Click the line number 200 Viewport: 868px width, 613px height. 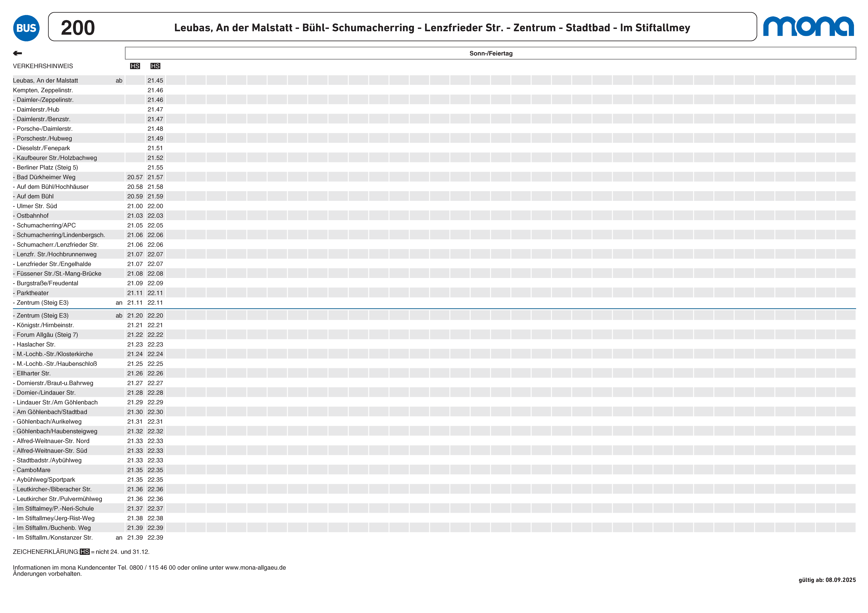click(x=78, y=28)
